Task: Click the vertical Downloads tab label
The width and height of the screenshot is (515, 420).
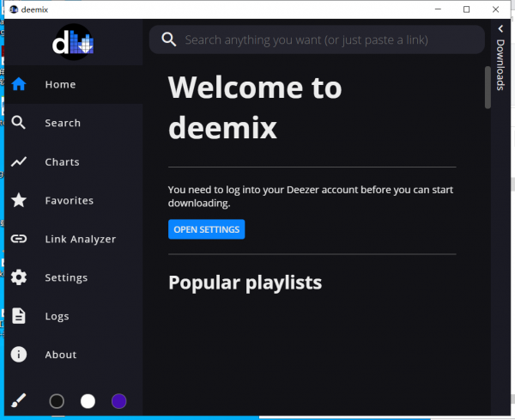Action: [500, 64]
